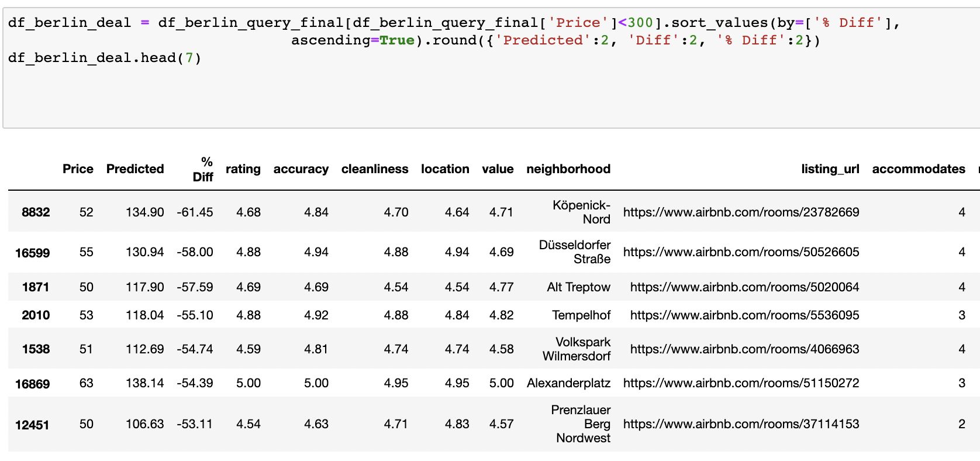Select the Price column header
Viewport: 980px width, 461px height.
(x=78, y=169)
